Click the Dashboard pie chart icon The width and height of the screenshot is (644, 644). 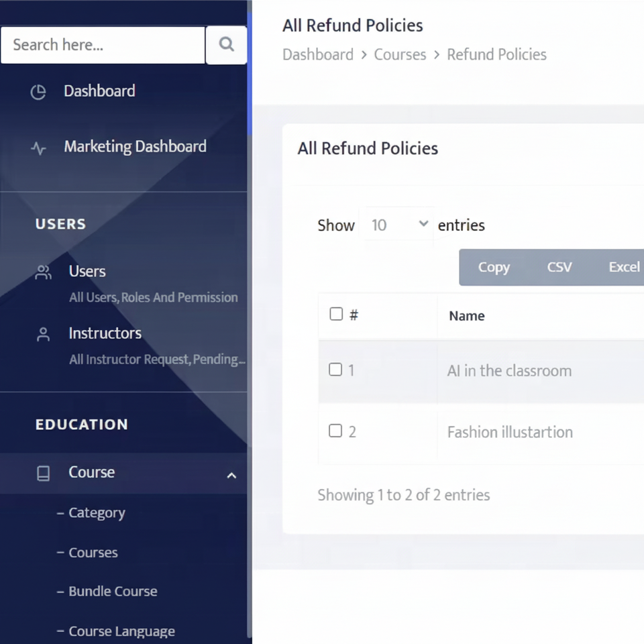pos(38,92)
